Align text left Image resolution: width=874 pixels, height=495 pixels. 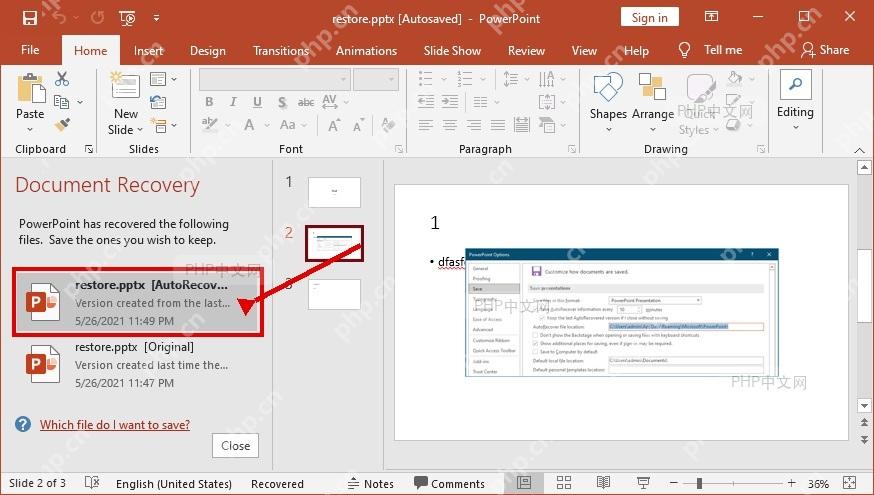426,125
